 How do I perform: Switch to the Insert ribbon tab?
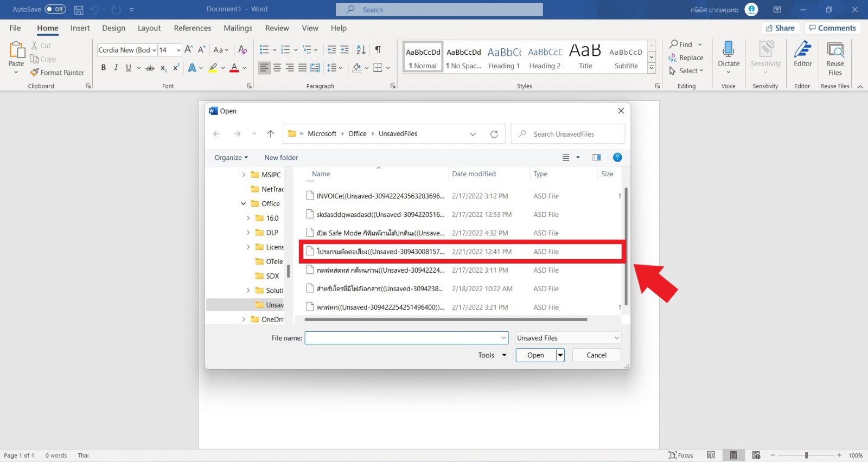(80, 28)
